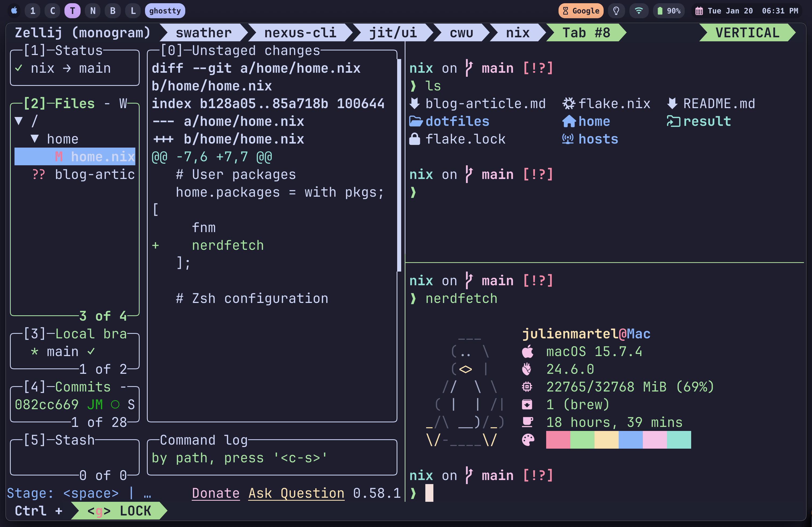Click the markdown icon beside blog-article.md

(415, 104)
